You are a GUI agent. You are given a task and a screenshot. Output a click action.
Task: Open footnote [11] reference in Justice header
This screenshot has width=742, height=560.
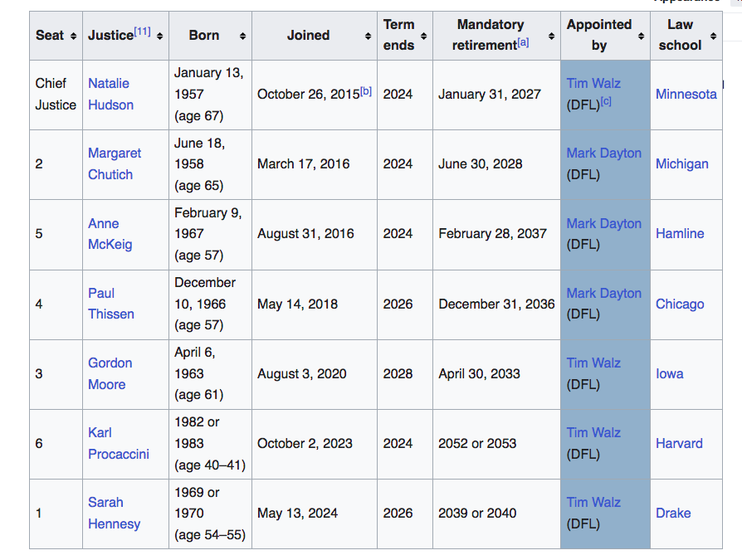click(143, 32)
